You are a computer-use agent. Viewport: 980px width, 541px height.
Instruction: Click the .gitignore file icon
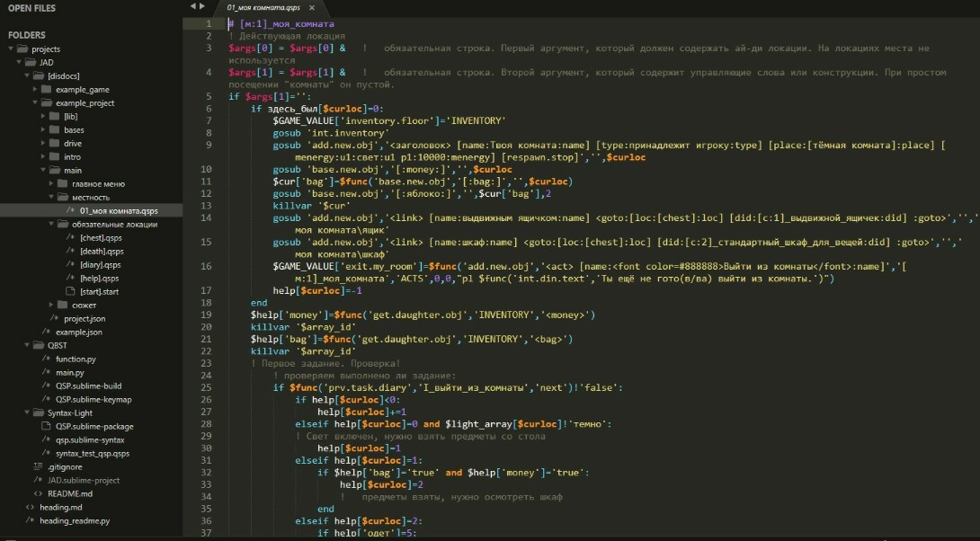[x=38, y=466]
